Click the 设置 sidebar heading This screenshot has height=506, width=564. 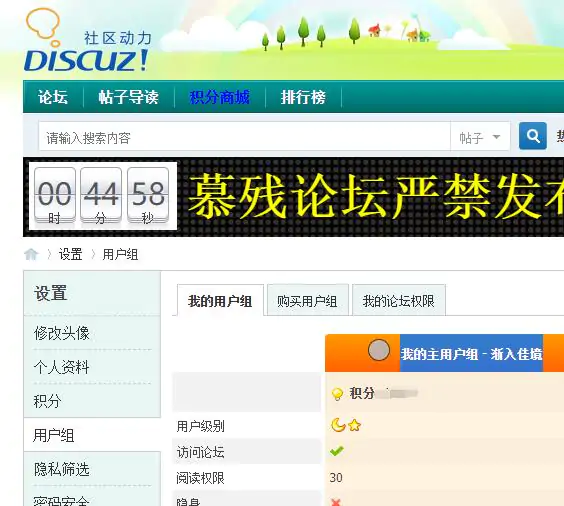(50, 293)
